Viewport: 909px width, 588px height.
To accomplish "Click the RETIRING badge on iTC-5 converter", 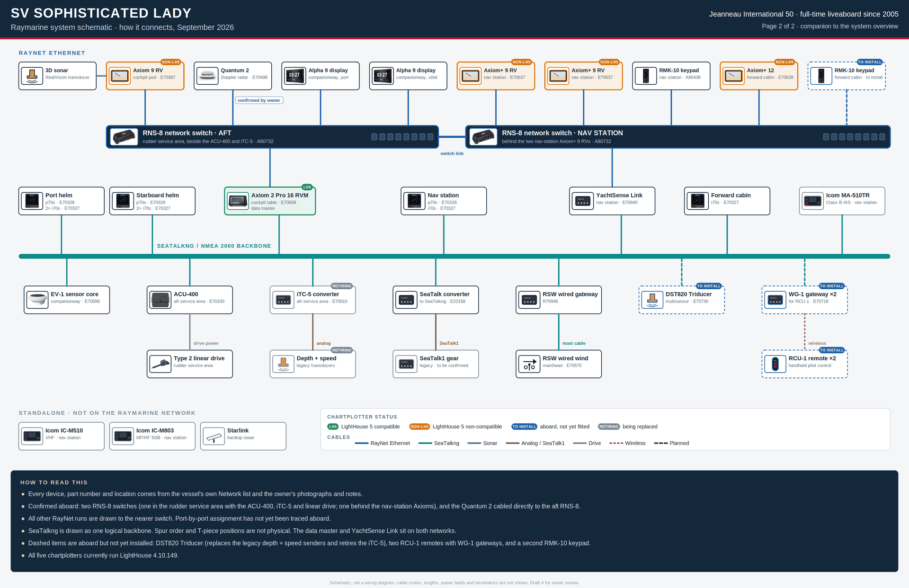I will (342, 286).
